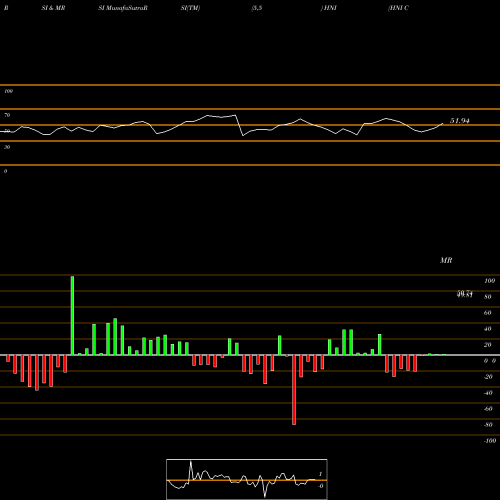Select the 'SI & MR' header text

(x=53, y=8)
